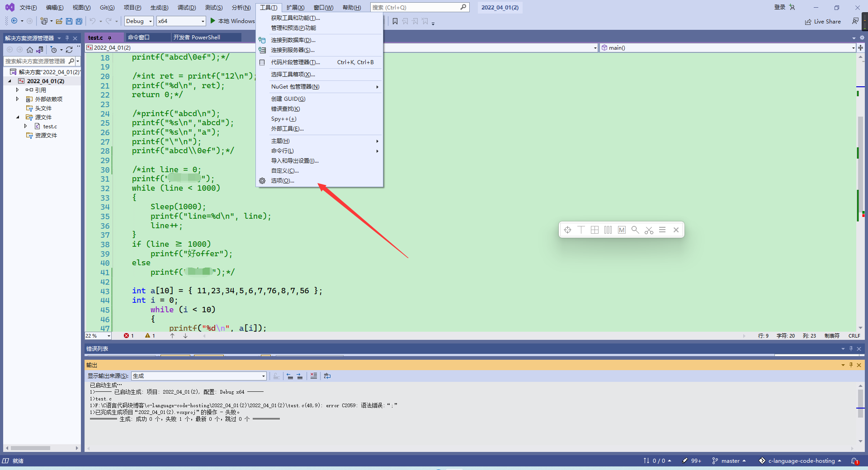Click the M icon in the floating toolbar
The height and width of the screenshot is (470, 868).
point(622,230)
